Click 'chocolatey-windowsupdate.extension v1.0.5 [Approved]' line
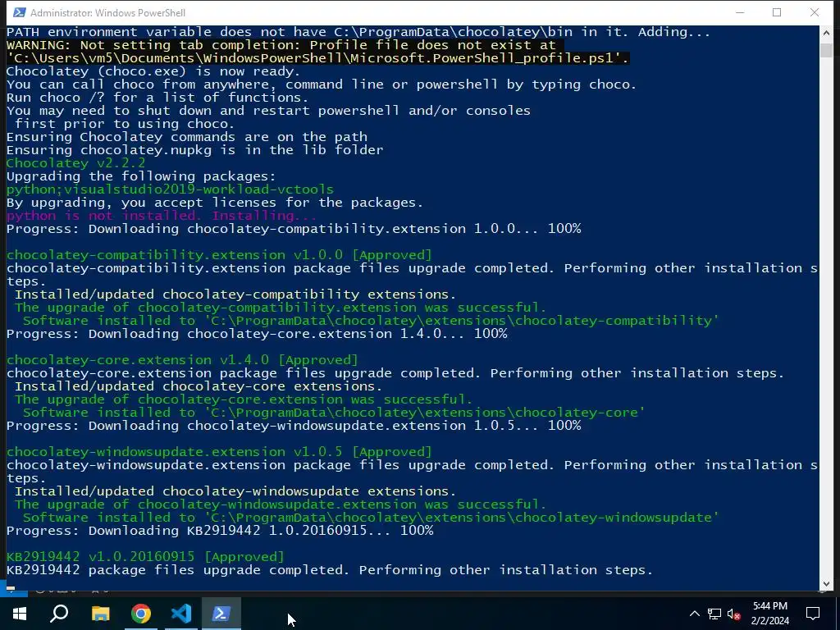Viewport: 840px width, 630px height. click(x=219, y=452)
